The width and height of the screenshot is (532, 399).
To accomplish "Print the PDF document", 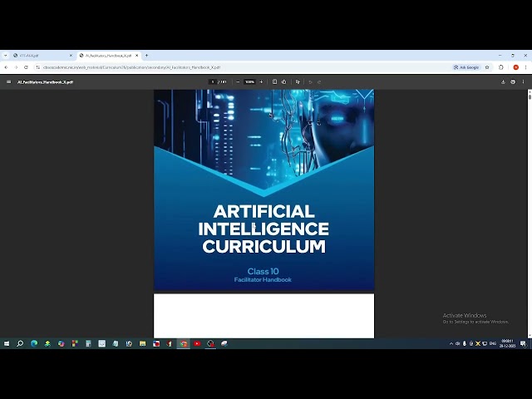I will (x=513, y=82).
